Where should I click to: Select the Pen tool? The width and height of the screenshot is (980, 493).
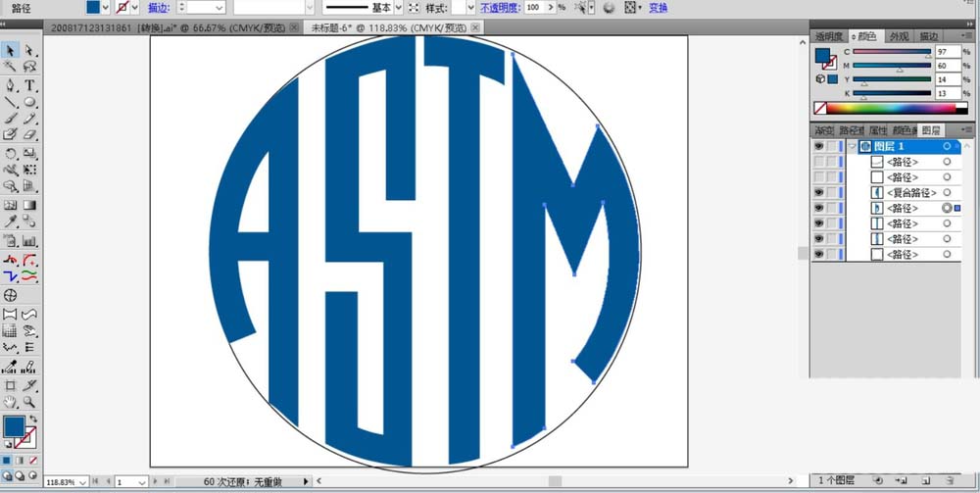point(11,85)
